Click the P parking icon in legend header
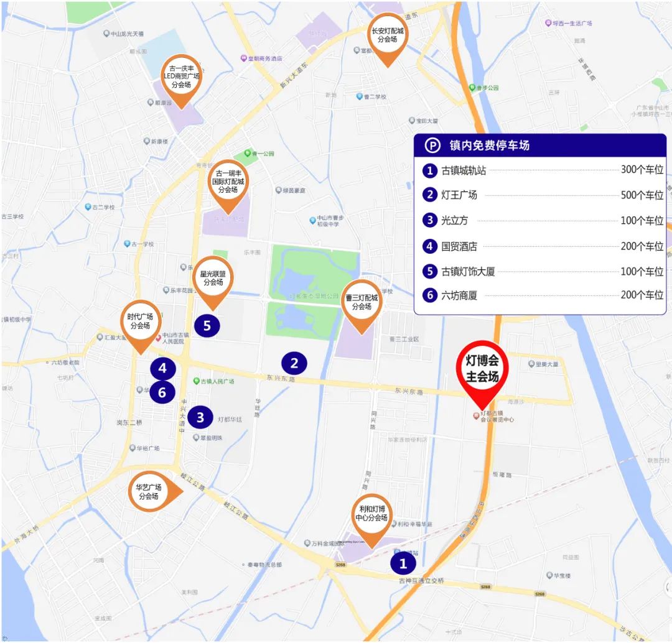 tap(432, 146)
